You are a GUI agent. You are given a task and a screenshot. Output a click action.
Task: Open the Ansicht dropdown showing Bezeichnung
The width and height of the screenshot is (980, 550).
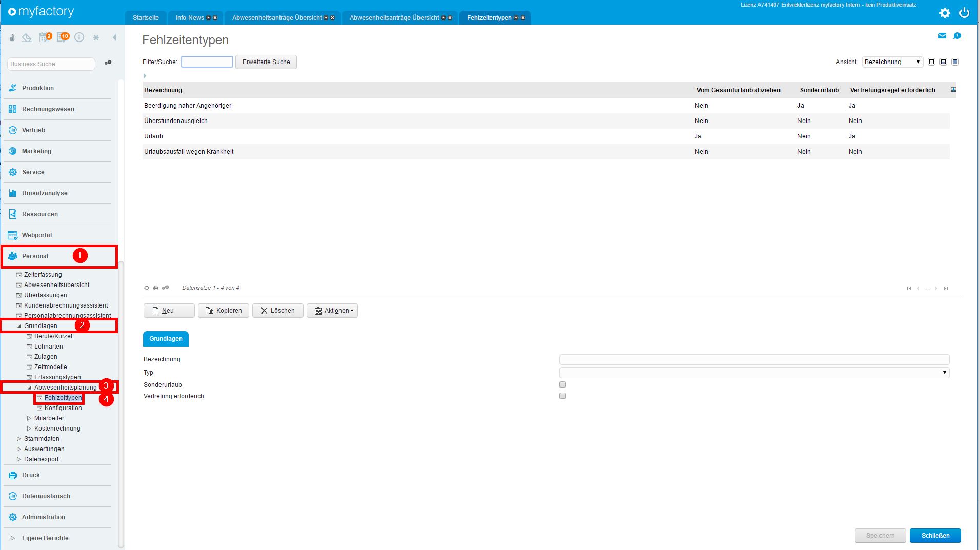(892, 62)
